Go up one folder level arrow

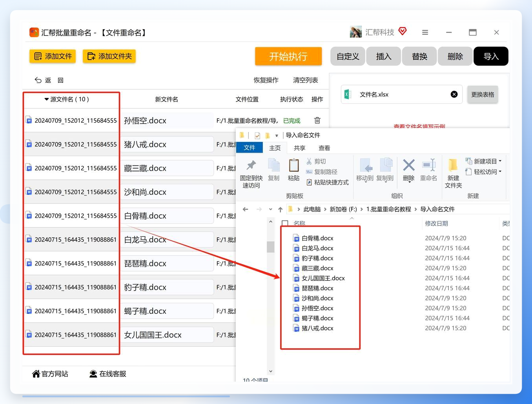pyautogui.click(x=281, y=209)
